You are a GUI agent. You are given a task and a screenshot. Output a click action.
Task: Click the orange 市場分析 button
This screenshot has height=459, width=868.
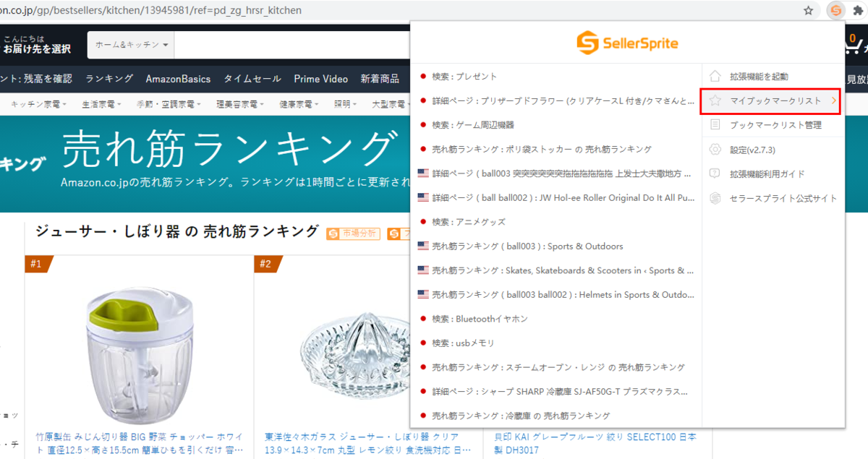coord(353,233)
